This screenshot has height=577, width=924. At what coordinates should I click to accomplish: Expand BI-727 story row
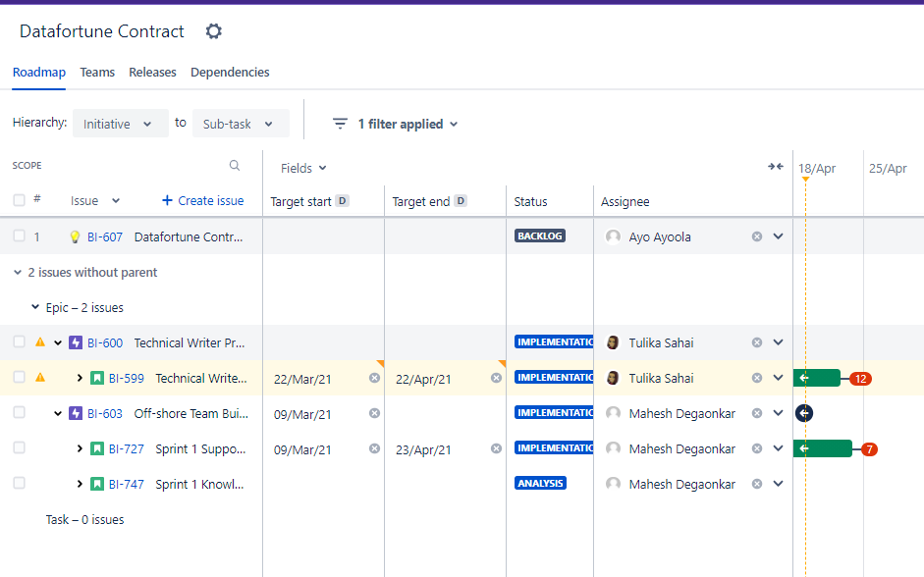point(80,448)
